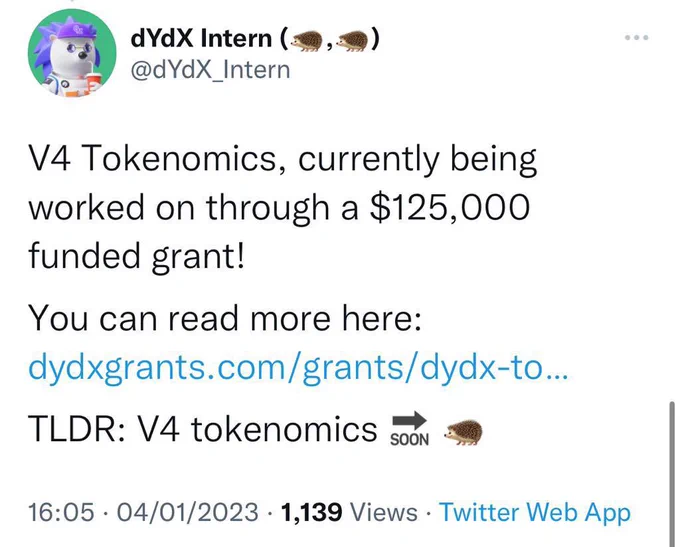Screen dimensions: 680x547
Task: Click the first hedgehog emoji in display name
Action: click(x=307, y=42)
